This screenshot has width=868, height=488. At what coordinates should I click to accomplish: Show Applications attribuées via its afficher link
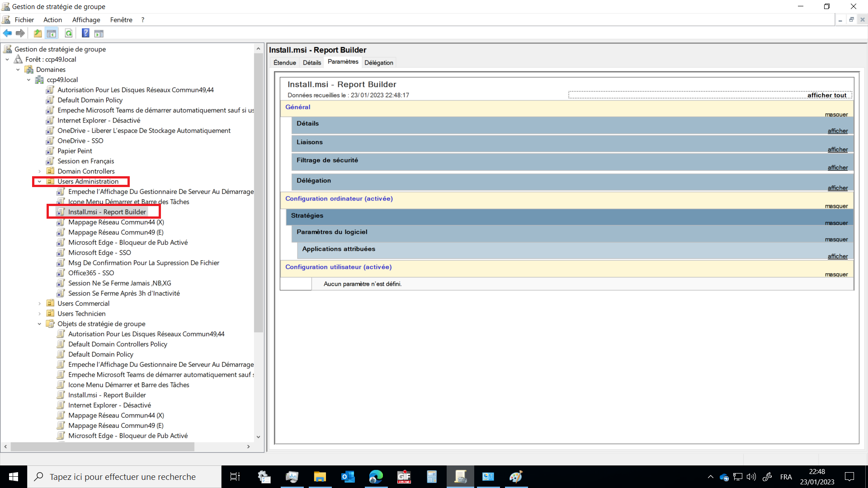click(x=837, y=256)
